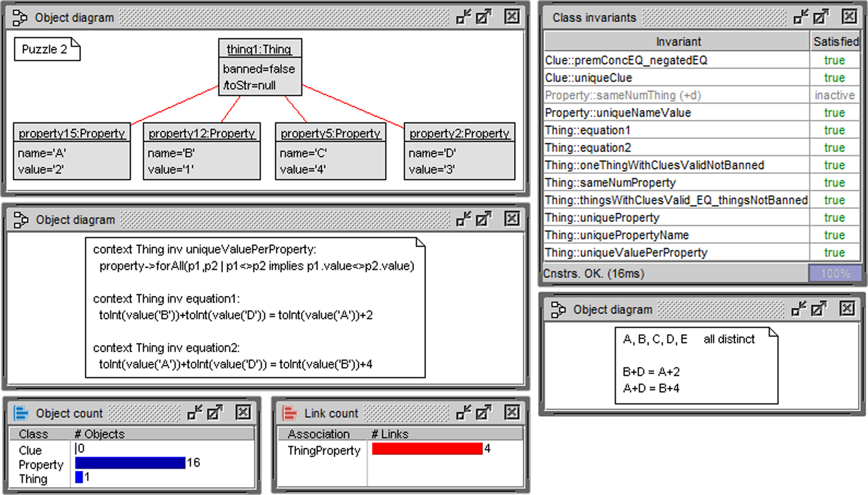Image resolution: width=868 pixels, height=495 pixels.
Task: Close the Class invariants window
Action: coord(849,17)
